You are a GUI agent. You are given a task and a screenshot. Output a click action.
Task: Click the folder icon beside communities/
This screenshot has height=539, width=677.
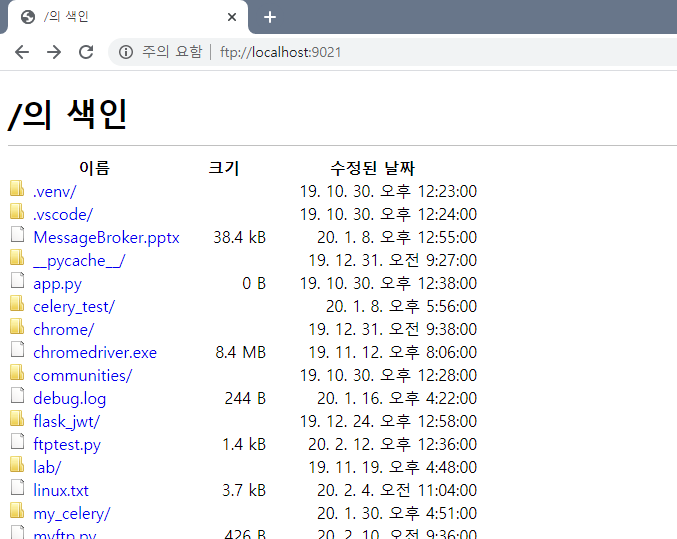click(17, 372)
